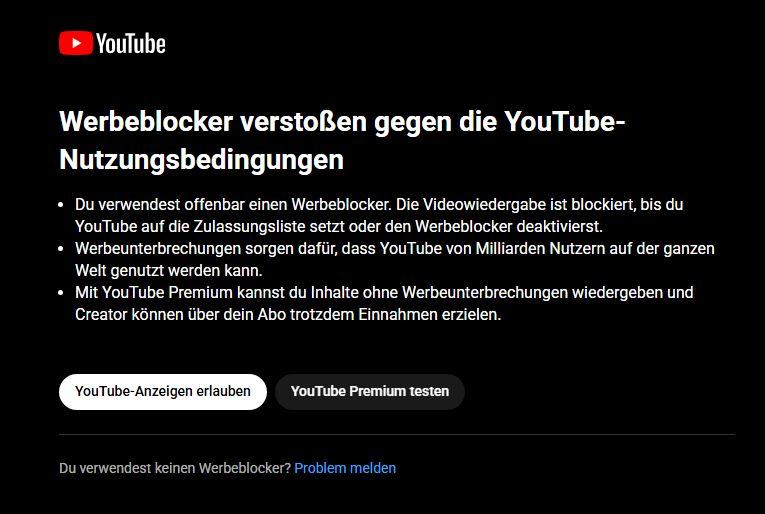
Task: Click the second bullet point marker
Action: [64, 248]
